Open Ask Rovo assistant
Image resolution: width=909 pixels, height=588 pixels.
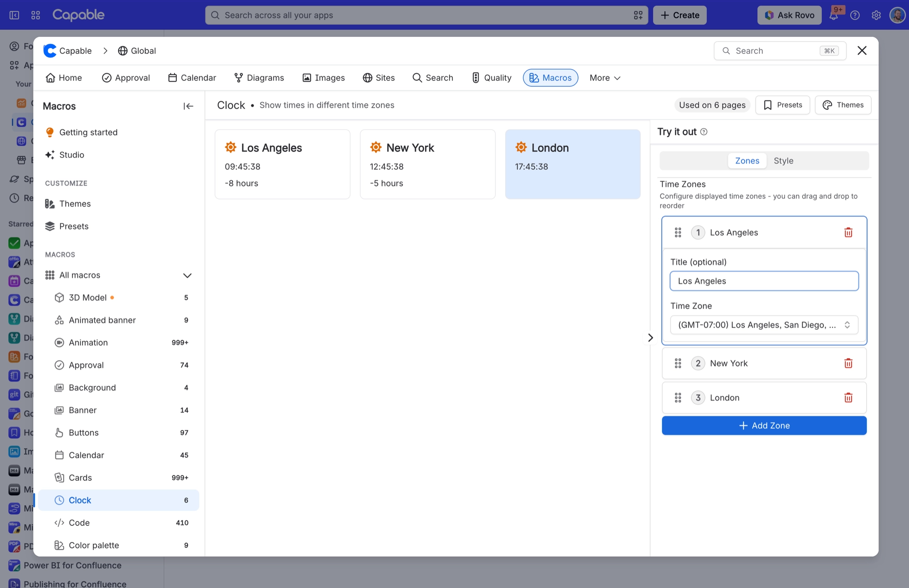point(789,15)
